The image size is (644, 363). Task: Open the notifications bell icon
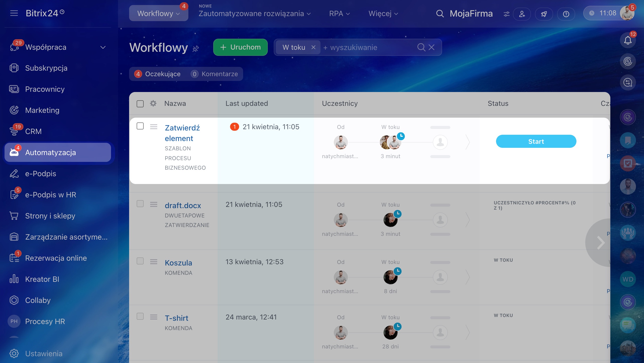pyautogui.click(x=628, y=40)
